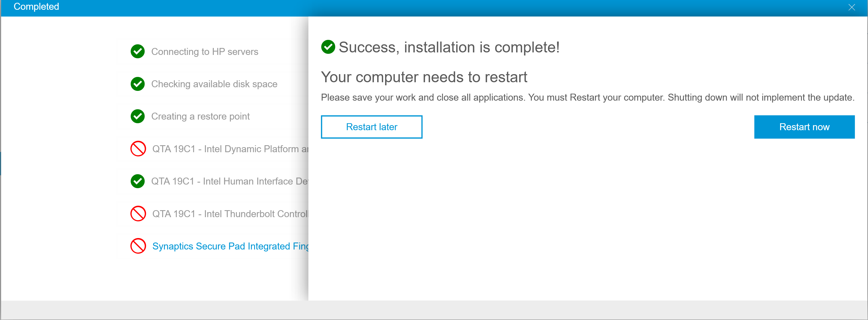The image size is (868, 320).
Task: Select the Synaptics Secure Pad Fingerprint link
Action: pyautogui.click(x=232, y=246)
